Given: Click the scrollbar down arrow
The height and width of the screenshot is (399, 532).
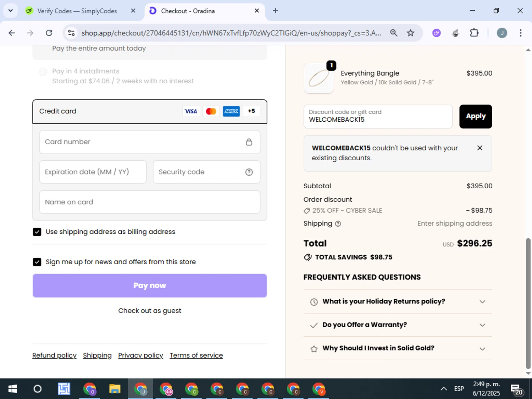Looking at the screenshot, I should [528, 373].
